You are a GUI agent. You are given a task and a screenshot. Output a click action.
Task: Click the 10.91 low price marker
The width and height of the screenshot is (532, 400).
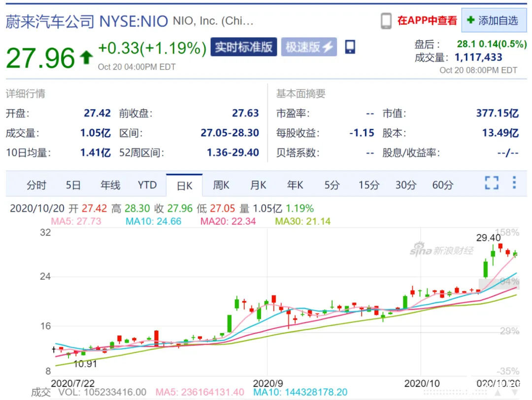click(x=85, y=364)
